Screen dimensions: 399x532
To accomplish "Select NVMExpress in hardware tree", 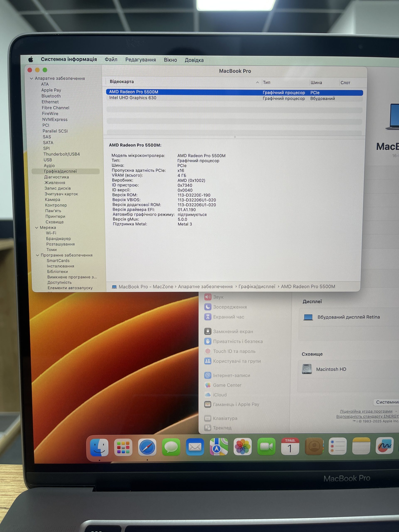I will point(55,119).
